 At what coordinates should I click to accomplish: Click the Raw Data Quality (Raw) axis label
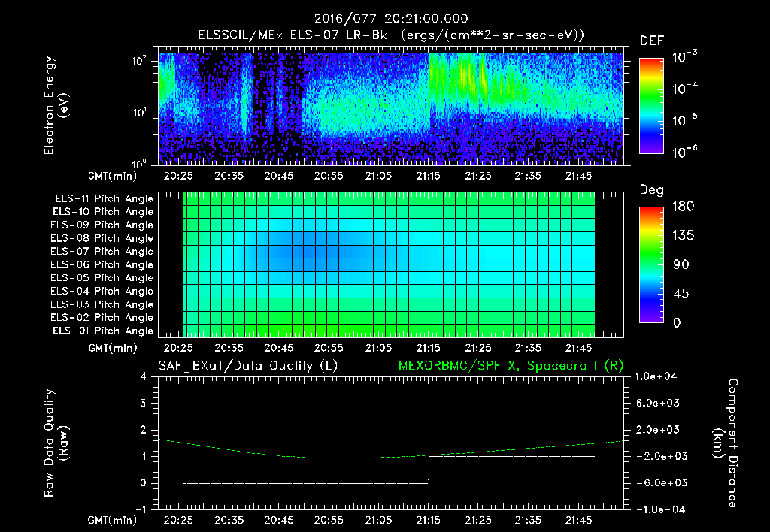(x=56, y=443)
